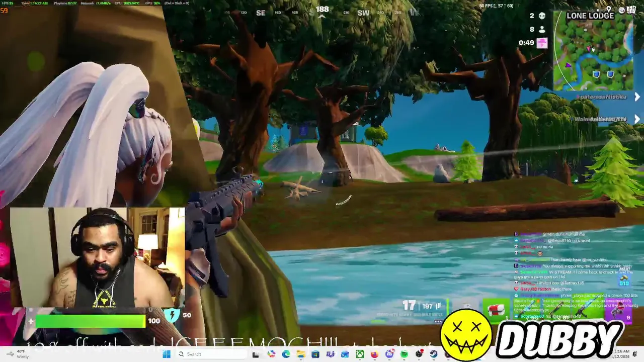The width and height of the screenshot is (644, 362).
Task: Click the SE compass marker
Action: 261,13
